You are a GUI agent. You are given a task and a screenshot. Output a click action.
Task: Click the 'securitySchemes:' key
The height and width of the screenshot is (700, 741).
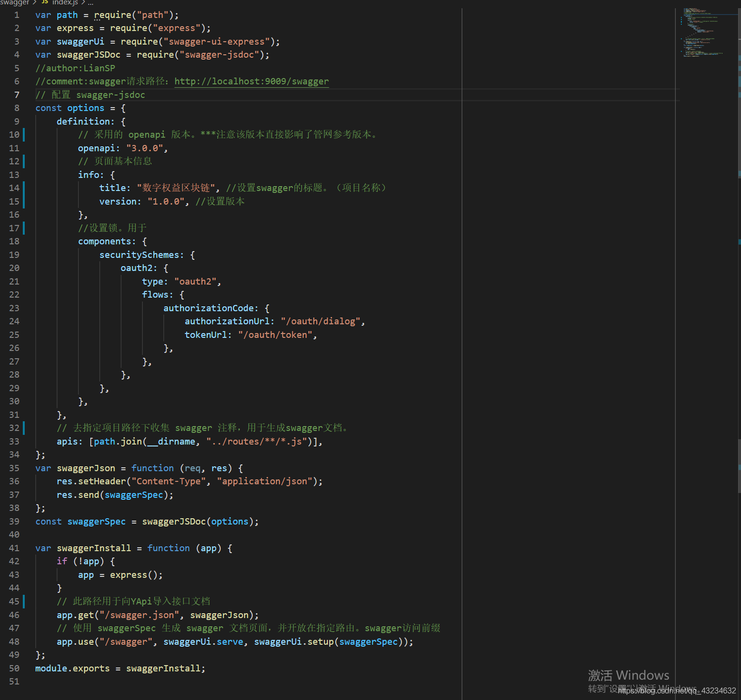click(142, 255)
